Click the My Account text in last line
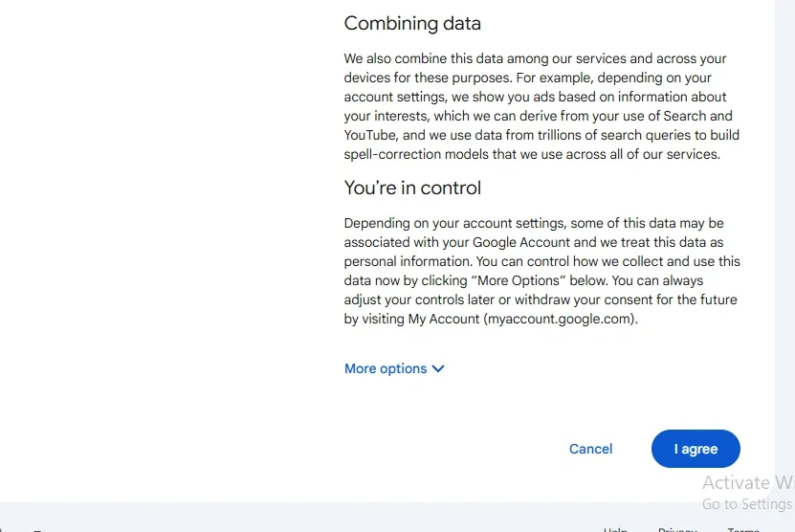Viewport: 795px width, 532px height. pos(443,319)
